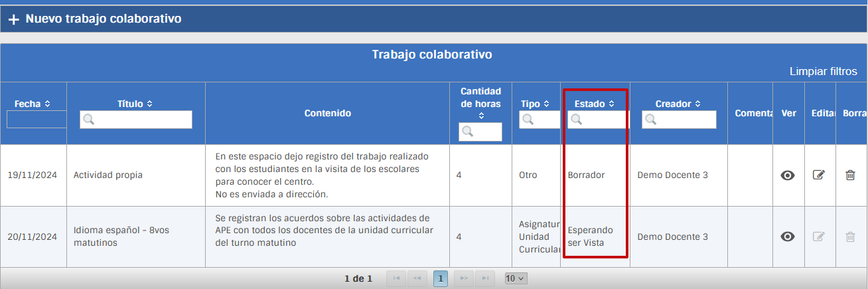Sort table by Creador column
This screenshot has width=868, height=289.
(x=697, y=104)
